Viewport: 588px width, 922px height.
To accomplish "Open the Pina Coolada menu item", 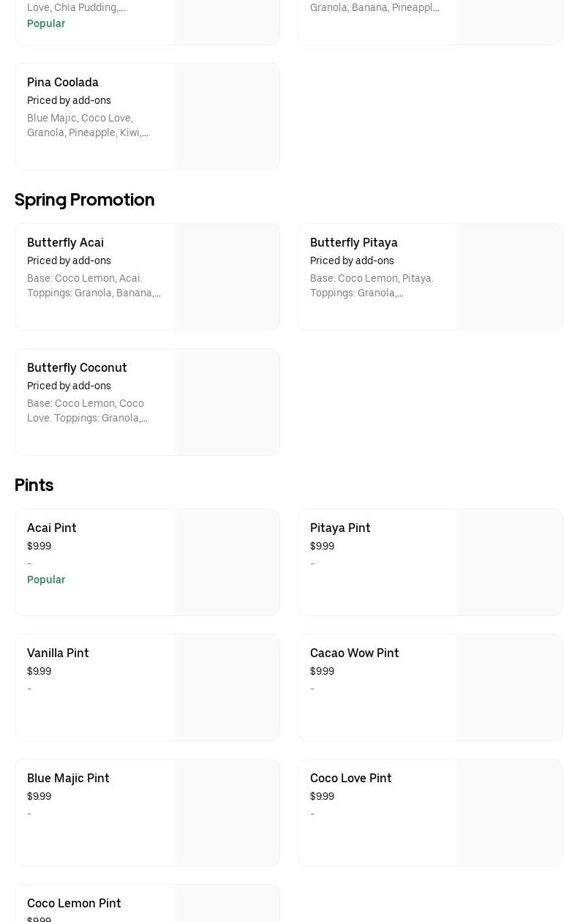I will tap(63, 82).
